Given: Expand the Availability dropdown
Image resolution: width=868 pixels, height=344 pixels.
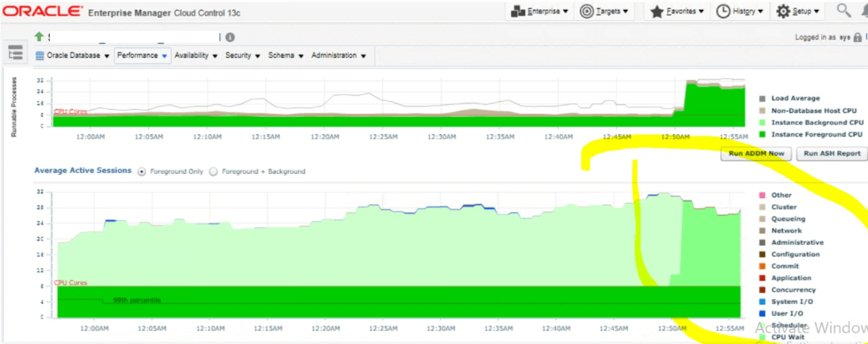Looking at the screenshot, I should tap(196, 56).
